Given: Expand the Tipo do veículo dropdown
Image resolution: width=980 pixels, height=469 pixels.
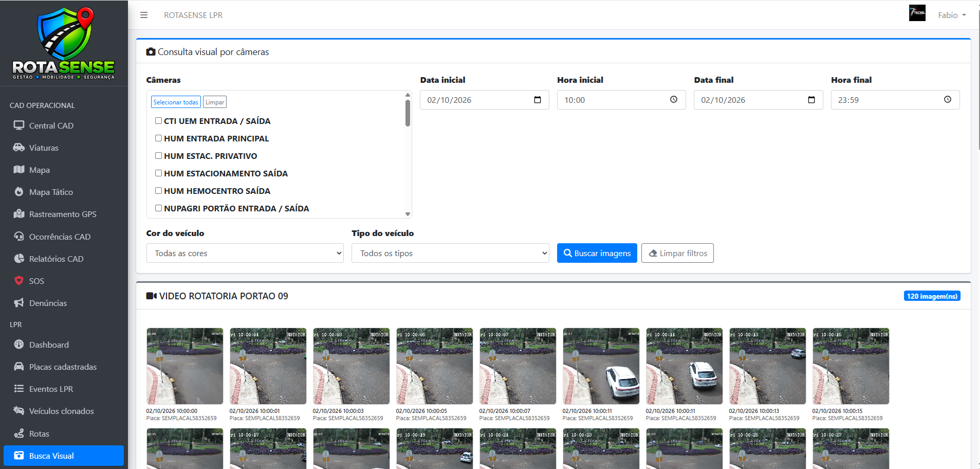Looking at the screenshot, I should (x=450, y=253).
